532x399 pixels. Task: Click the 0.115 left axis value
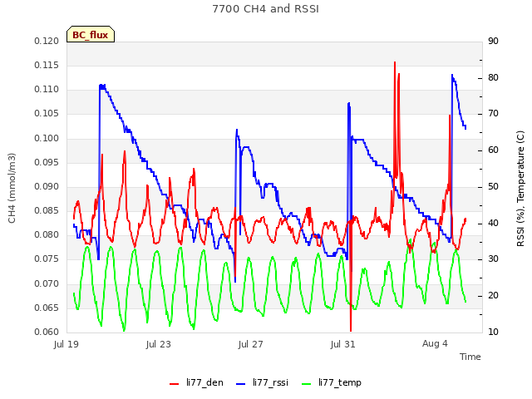click(x=47, y=65)
